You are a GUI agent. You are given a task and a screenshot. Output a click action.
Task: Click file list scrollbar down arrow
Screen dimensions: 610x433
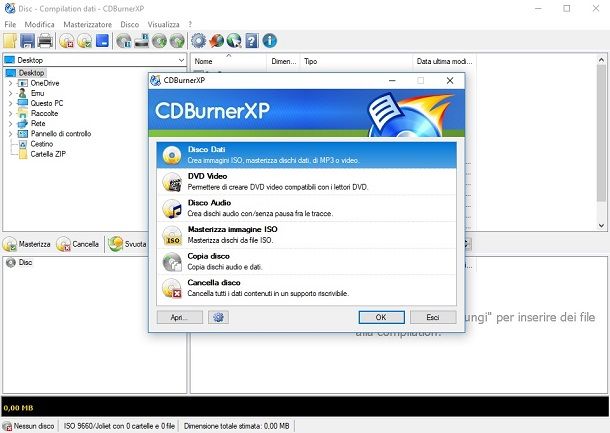click(x=601, y=225)
